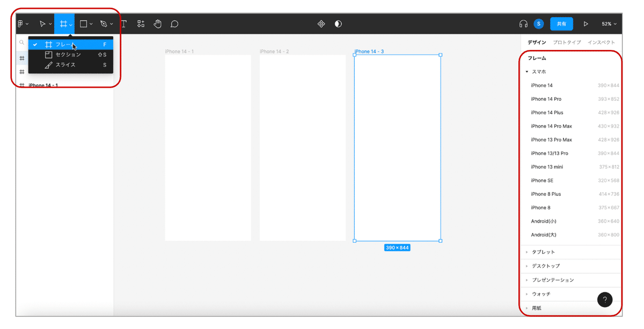Click top-right resize handle of selected frame

coord(441,55)
